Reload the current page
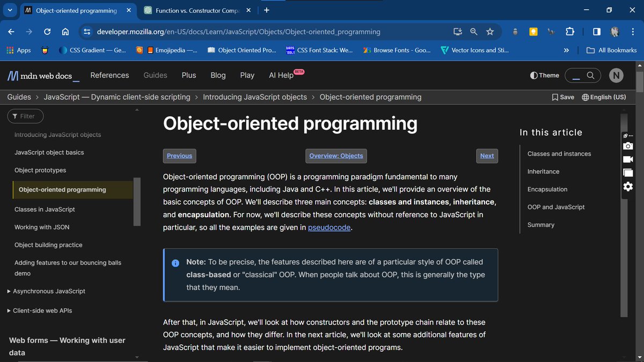 click(47, 32)
